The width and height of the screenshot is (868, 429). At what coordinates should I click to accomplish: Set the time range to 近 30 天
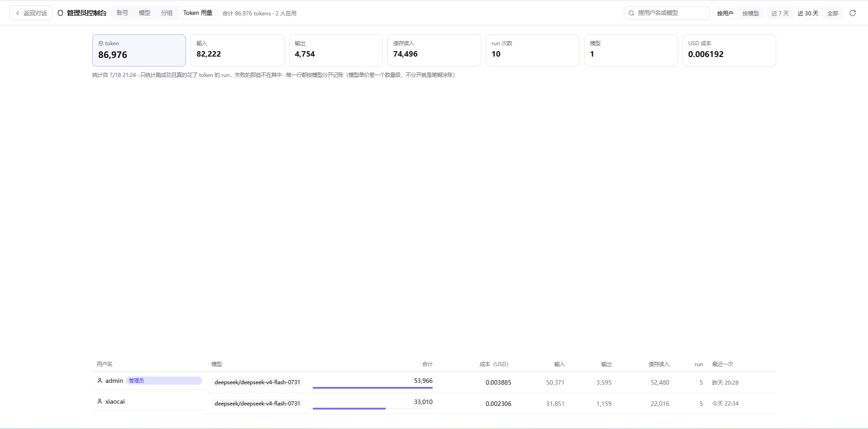(808, 13)
